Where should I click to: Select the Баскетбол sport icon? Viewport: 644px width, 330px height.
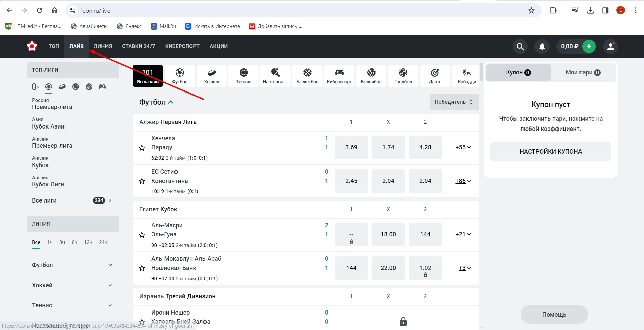pos(307,76)
